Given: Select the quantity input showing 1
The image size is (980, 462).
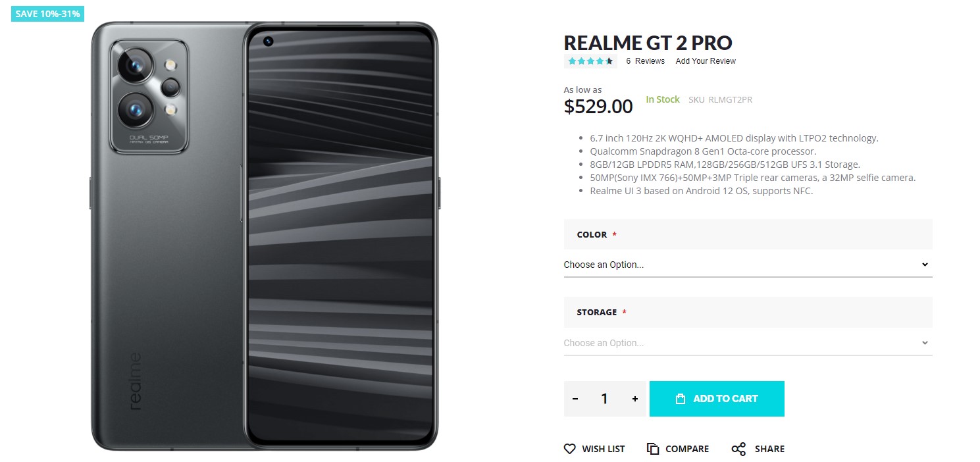Looking at the screenshot, I should [604, 398].
